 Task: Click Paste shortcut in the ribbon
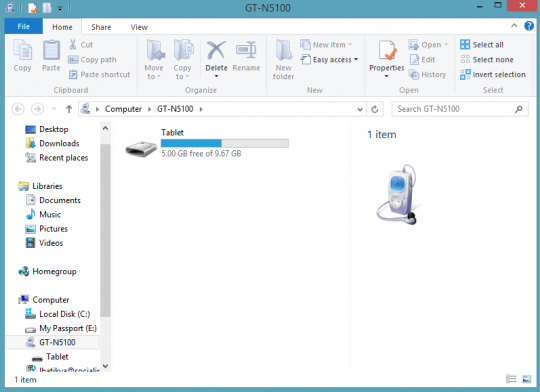click(x=100, y=74)
